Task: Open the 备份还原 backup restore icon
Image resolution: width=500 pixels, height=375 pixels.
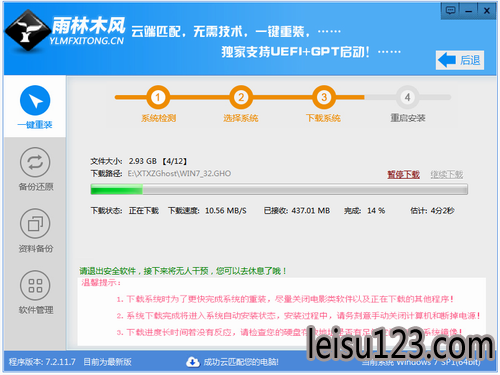Action: (35, 162)
